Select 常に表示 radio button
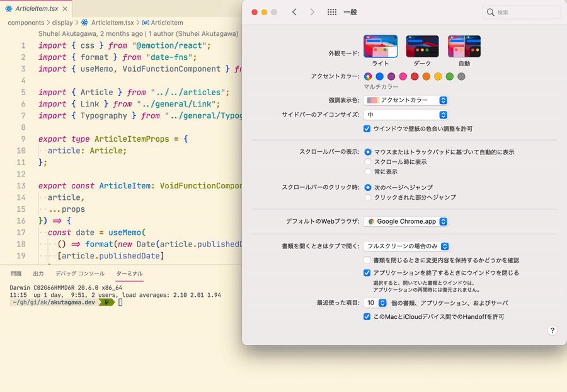This screenshot has height=392, width=567. (x=368, y=171)
